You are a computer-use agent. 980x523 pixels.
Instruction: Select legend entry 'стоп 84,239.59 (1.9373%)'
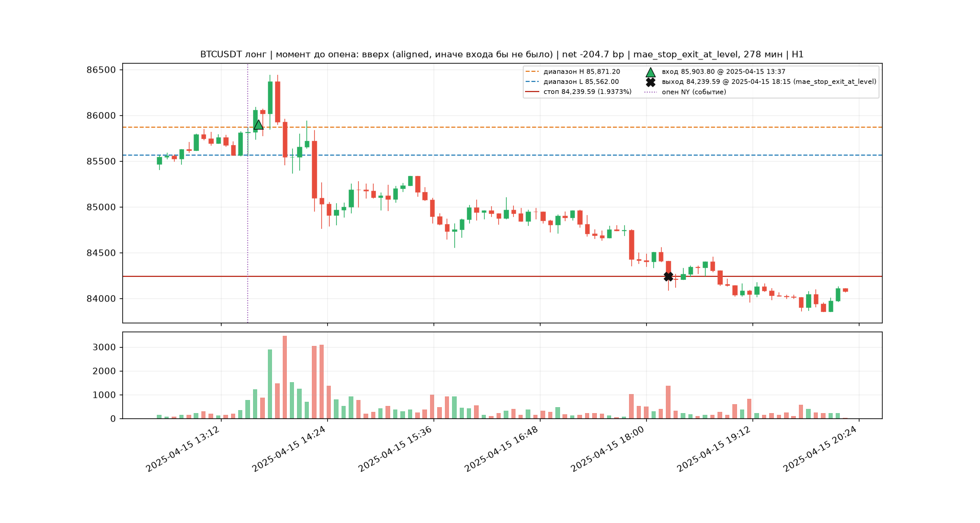pos(587,92)
